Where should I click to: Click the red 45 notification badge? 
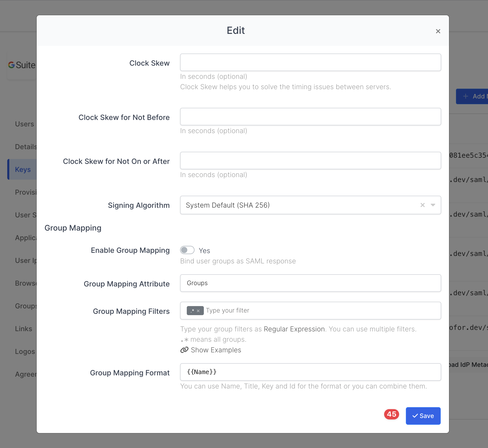coord(391,414)
